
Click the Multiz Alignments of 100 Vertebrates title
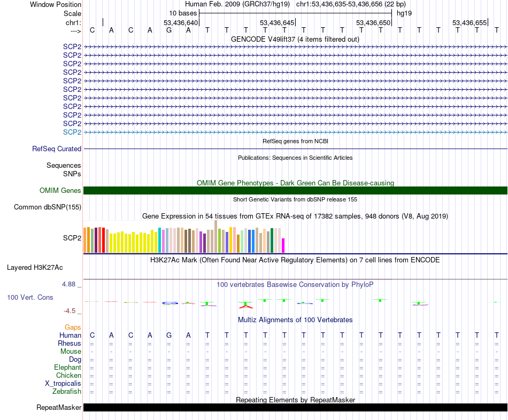pyautogui.click(x=295, y=320)
